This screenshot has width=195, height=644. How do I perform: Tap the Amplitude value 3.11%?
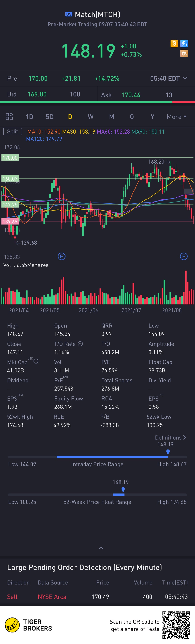[156, 352]
